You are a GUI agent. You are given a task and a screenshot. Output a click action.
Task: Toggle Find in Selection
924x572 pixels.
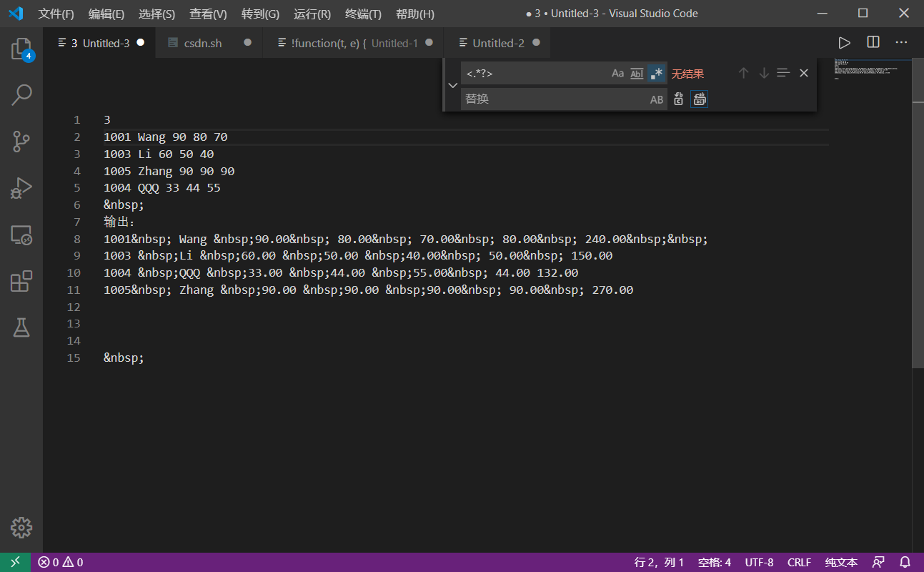pos(783,73)
